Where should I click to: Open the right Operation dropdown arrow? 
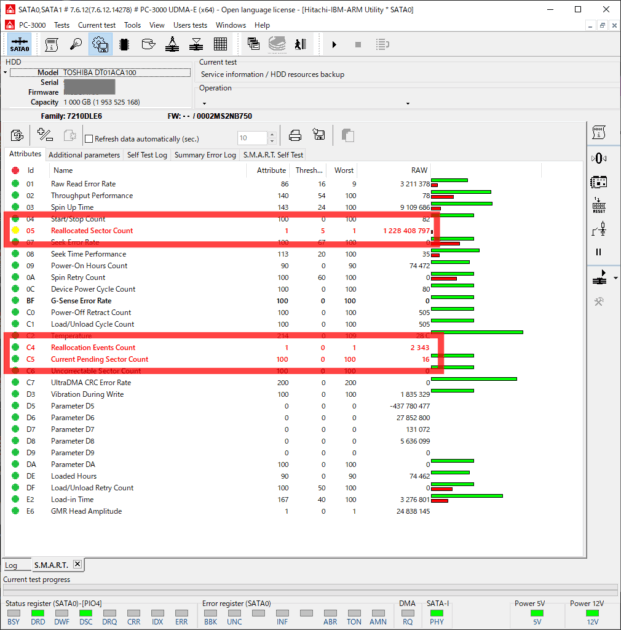(x=408, y=103)
